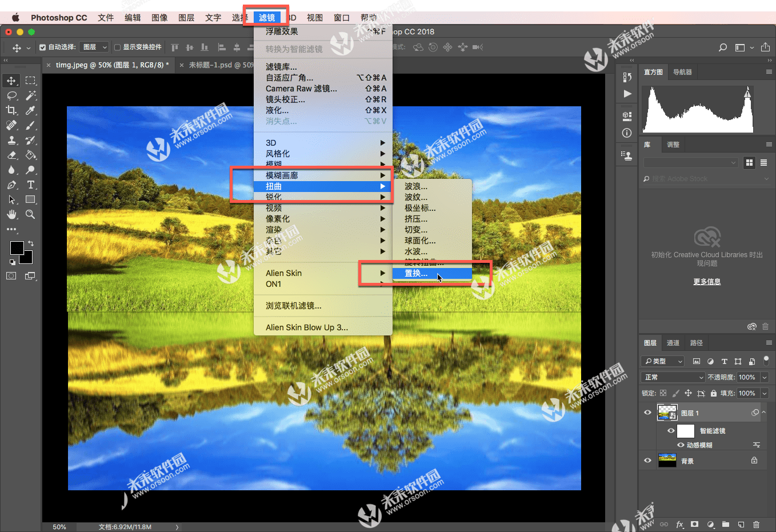Toggle visibility of 智能滤镜 with its eye icon

pyautogui.click(x=671, y=431)
